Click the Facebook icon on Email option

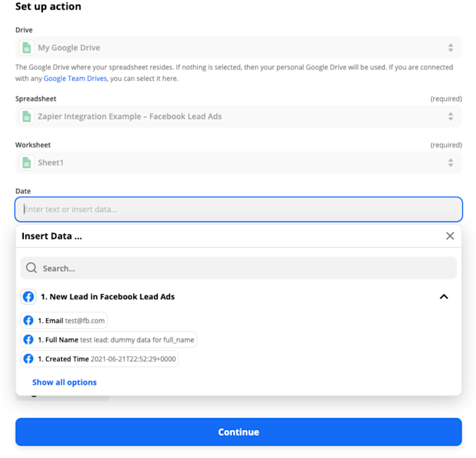(x=29, y=321)
